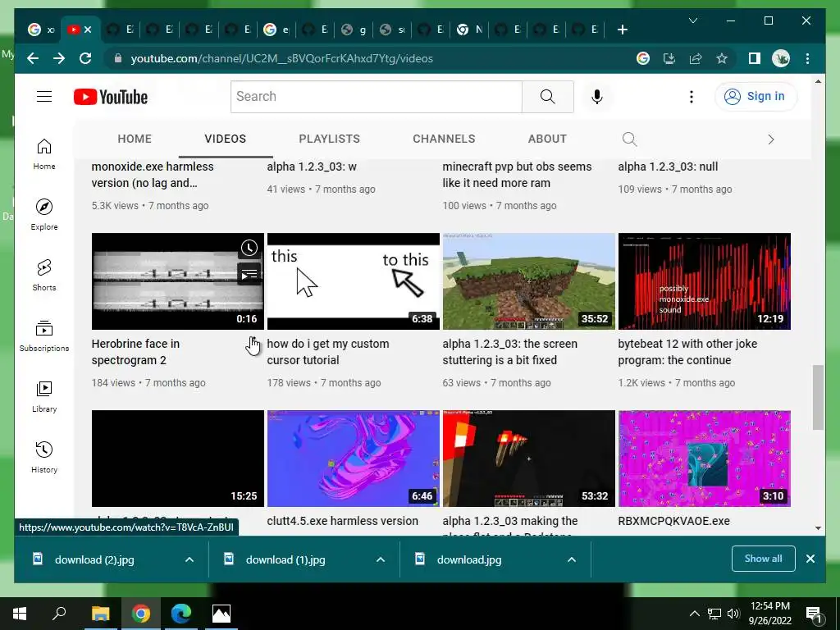Viewport: 840px width, 630px height.
Task: Open the Windows Start menu
Action: (x=20, y=614)
